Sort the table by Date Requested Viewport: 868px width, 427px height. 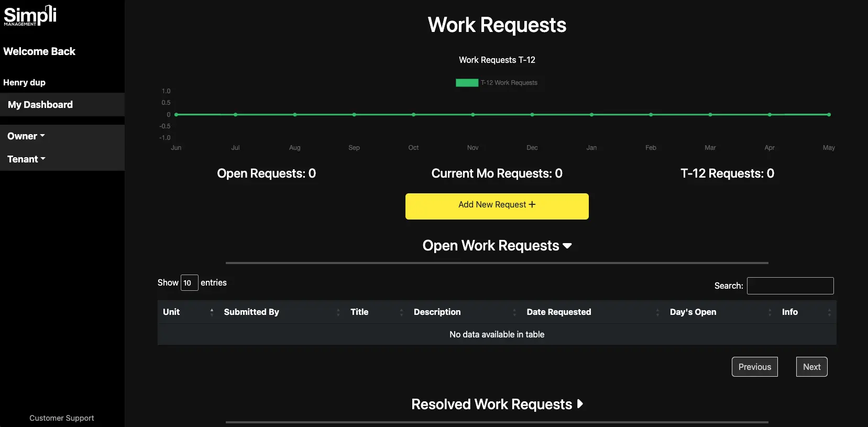(x=593, y=312)
